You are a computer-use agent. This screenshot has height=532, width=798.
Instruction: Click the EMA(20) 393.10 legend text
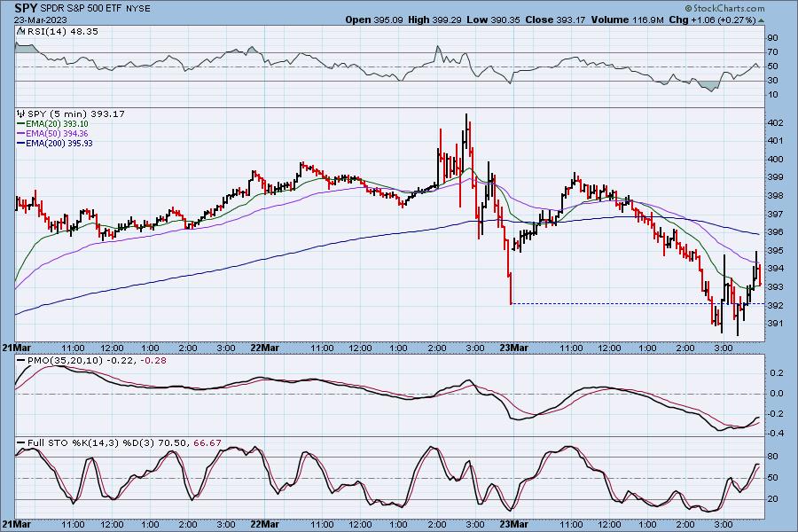(x=57, y=124)
